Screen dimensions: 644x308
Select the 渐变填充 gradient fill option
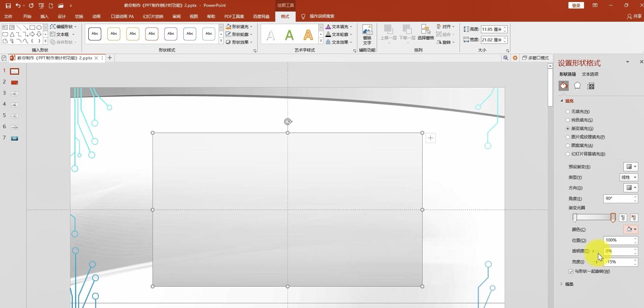tap(579, 129)
